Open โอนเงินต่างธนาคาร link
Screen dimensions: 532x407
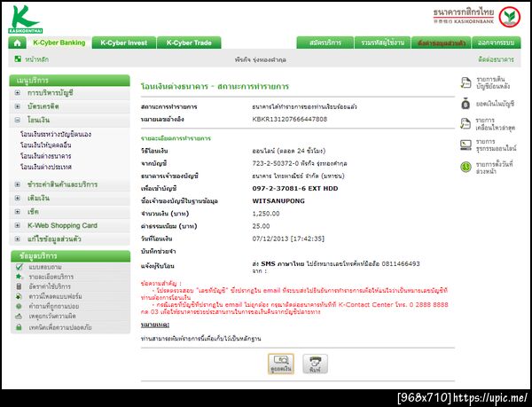tap(46, 156)
